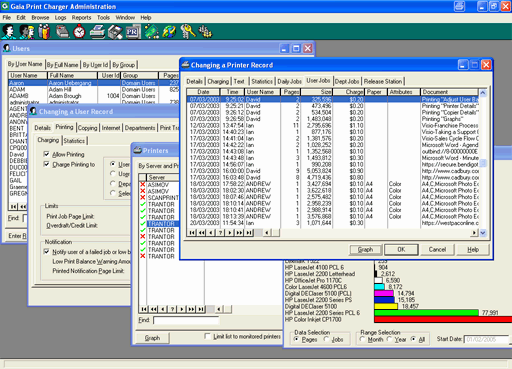Screen dimensions: 512x369
Task: Open the Statistics sub-tab in User Record
Action: (74, 141)
